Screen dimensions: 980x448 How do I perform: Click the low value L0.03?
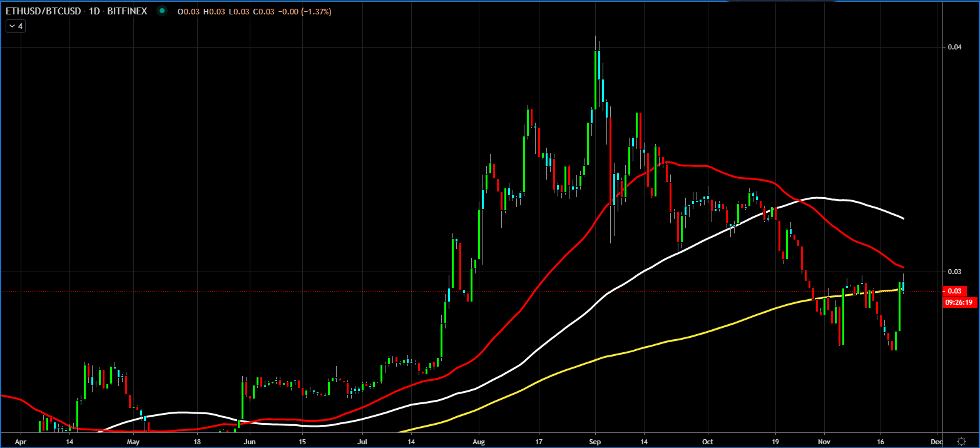pyautogui.click(x=239, y=11)
